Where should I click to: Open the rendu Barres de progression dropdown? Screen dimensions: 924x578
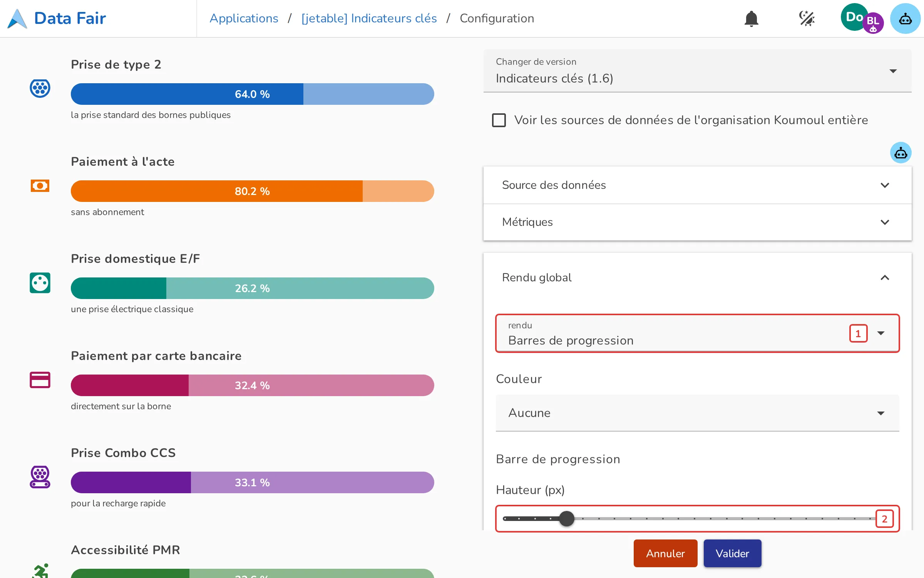(x=697, y=333)
